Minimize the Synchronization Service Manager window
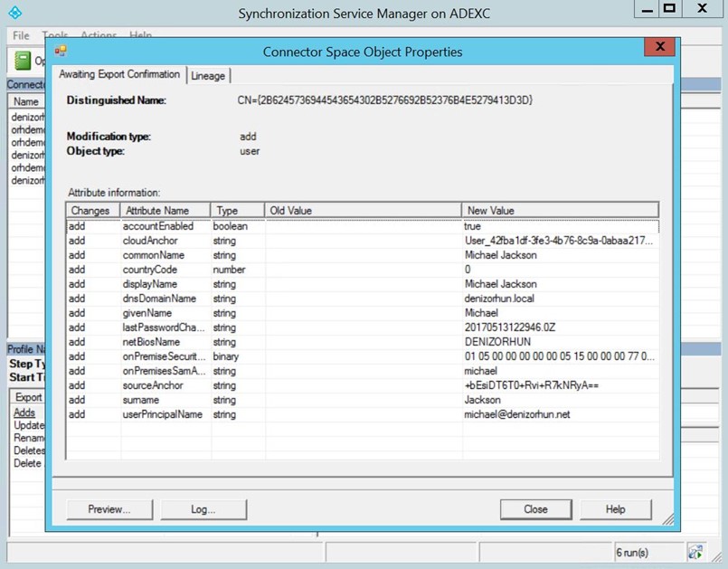This screenshot has width=728, height=569. tap(647, 9)
